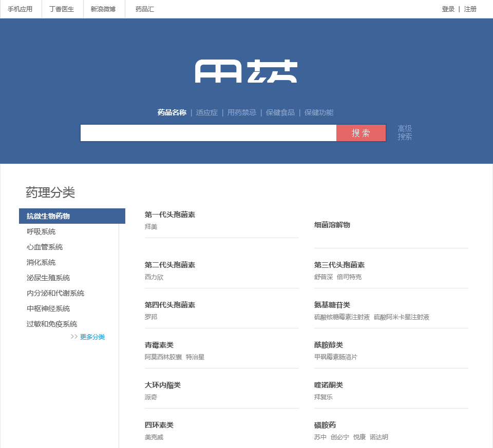Click the 诺达明 drug link
The image size is (493, 448).
pos(379,437)
